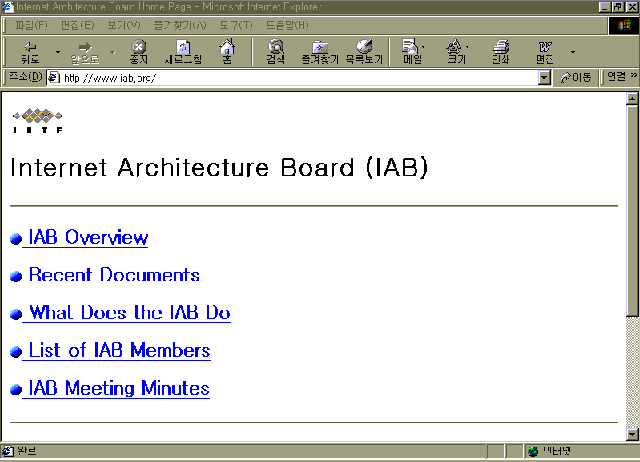The height and width of the screenshot is (462, 640).
Task: Click the blue bullet beside Recent Documents
Action: click(x=16, y=276)
